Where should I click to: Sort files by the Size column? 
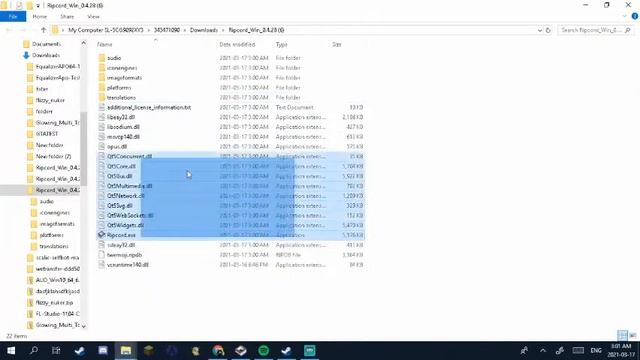337,44
